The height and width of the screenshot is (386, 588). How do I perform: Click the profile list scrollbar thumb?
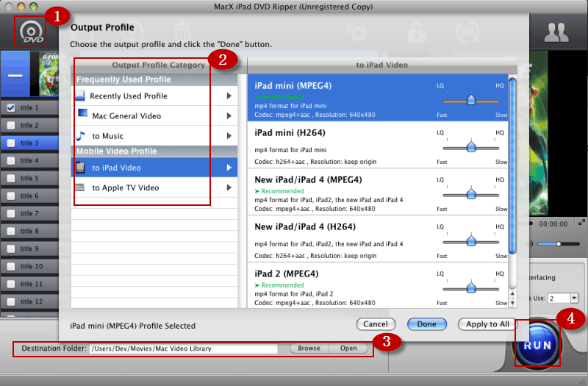click(512, 165)
